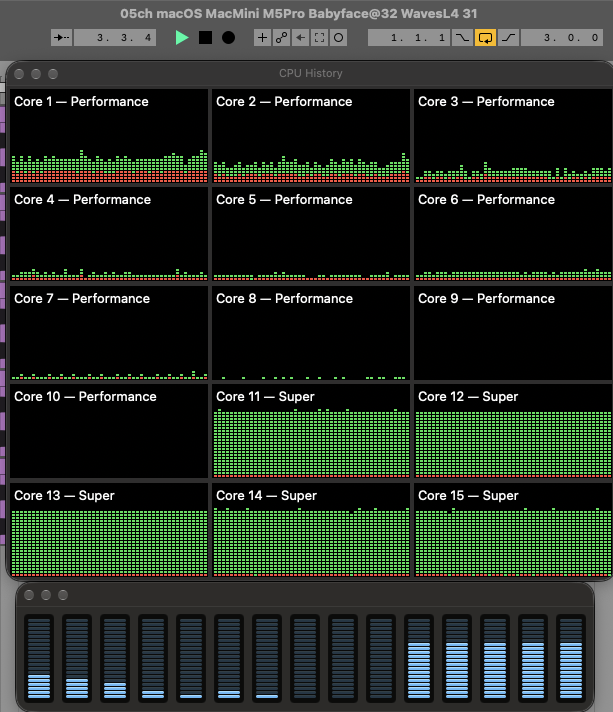Click the Core 11 — Super graph

311,431
